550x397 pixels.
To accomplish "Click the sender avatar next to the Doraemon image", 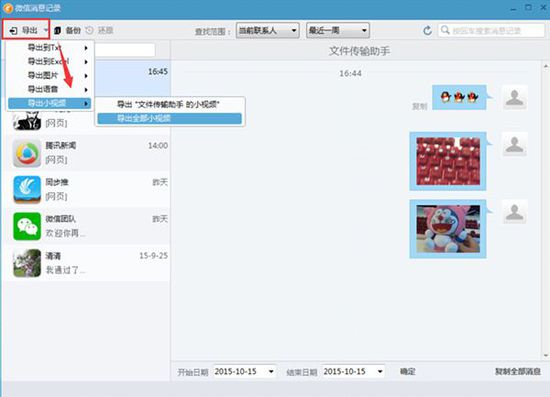I will coord(515,212).
